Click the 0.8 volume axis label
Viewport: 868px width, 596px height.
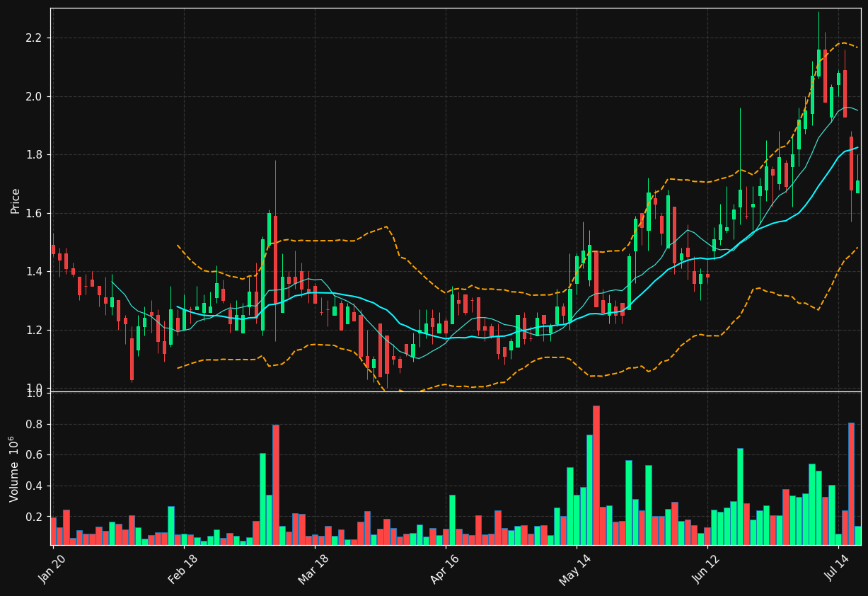(x=35, y=425)
